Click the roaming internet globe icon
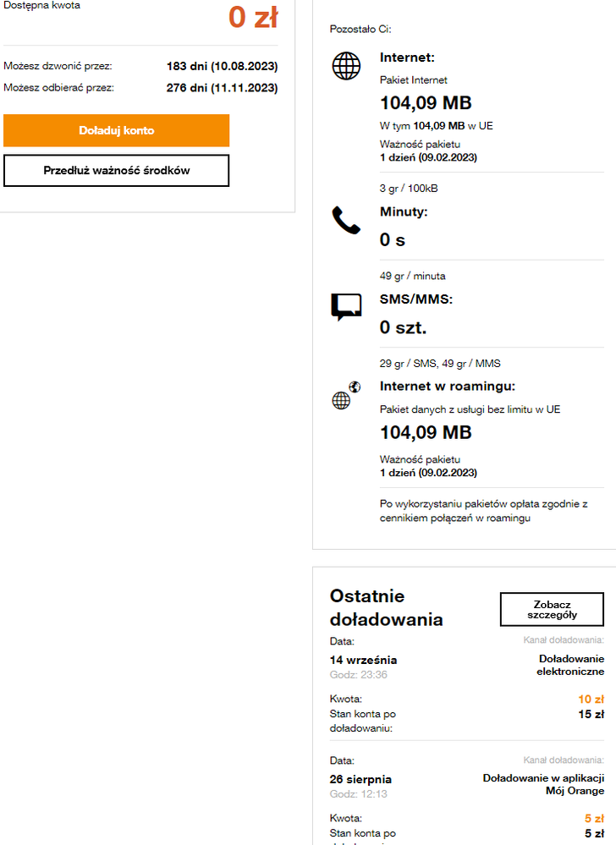Screen dimensions: 616x845 345,396
